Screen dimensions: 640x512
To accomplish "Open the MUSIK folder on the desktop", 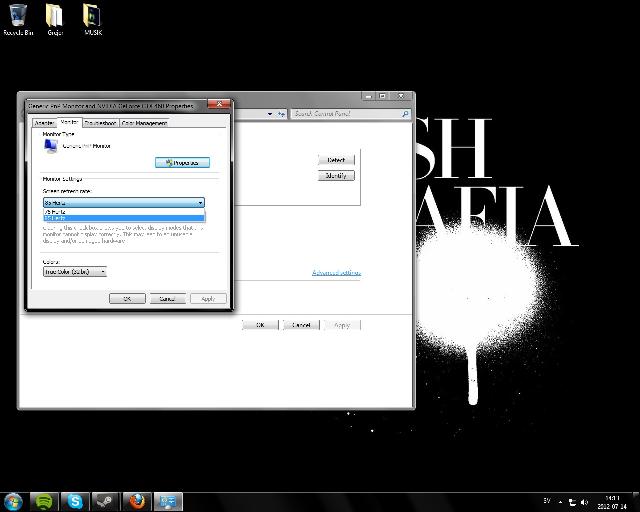I will [x=93, y=20].
